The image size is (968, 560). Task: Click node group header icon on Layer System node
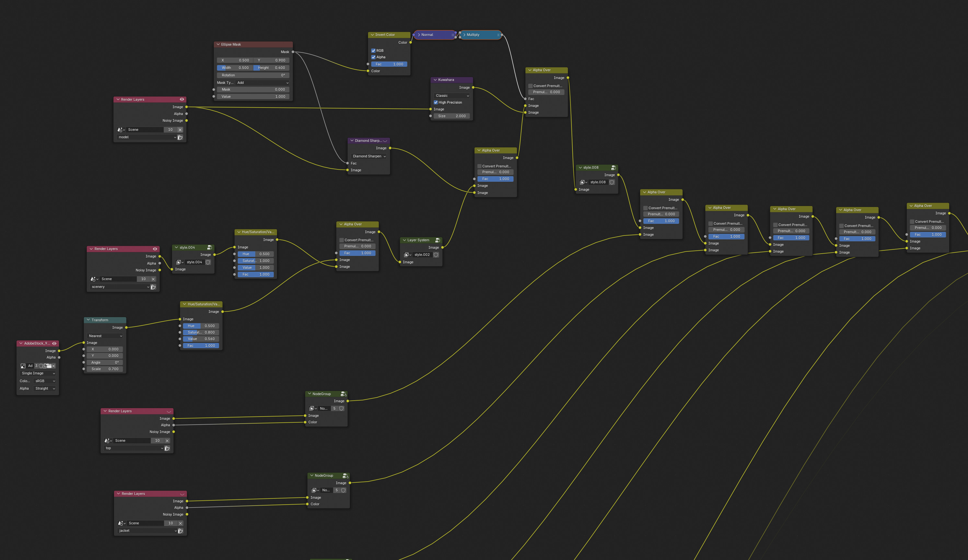[x=437, y=240]
